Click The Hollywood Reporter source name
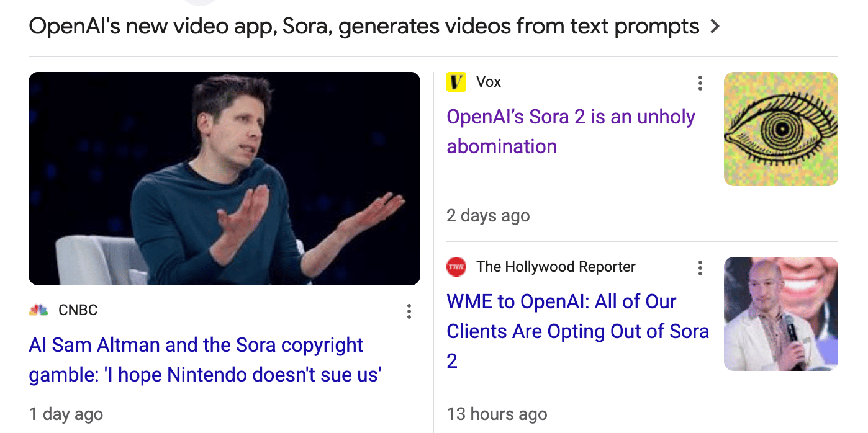This screenshot has width=868, height=433. [556, 267]
